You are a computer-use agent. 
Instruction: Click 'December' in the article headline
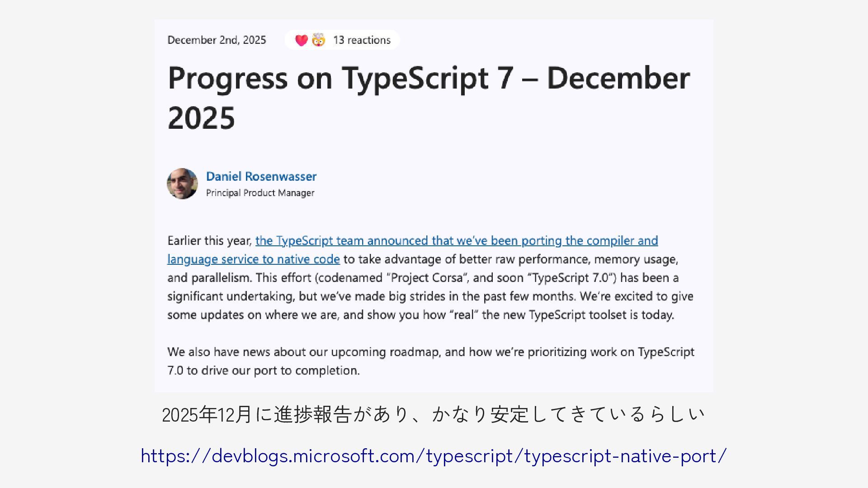point(618,78)
